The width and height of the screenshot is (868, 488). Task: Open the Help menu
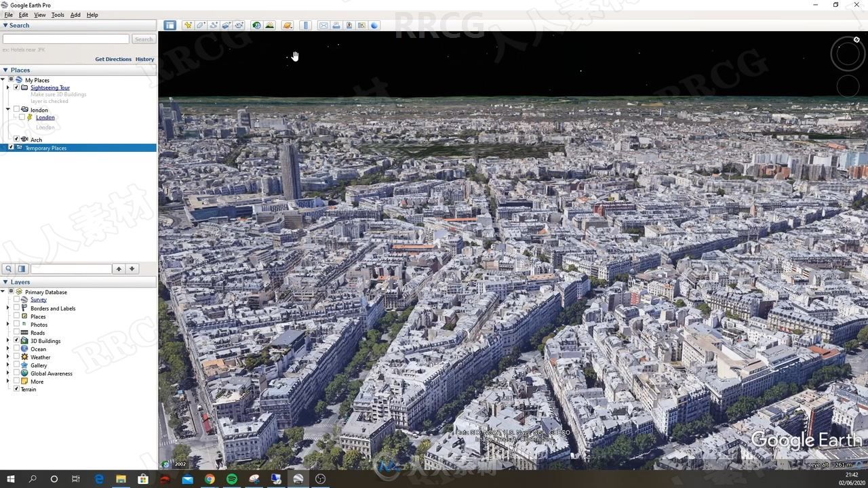click(x=92, y=15)
